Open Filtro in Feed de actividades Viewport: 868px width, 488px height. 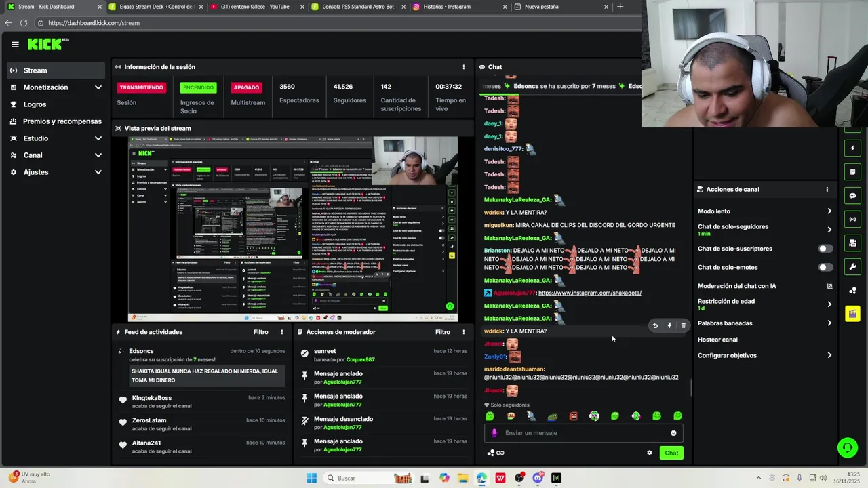click(x=261, y=332)
